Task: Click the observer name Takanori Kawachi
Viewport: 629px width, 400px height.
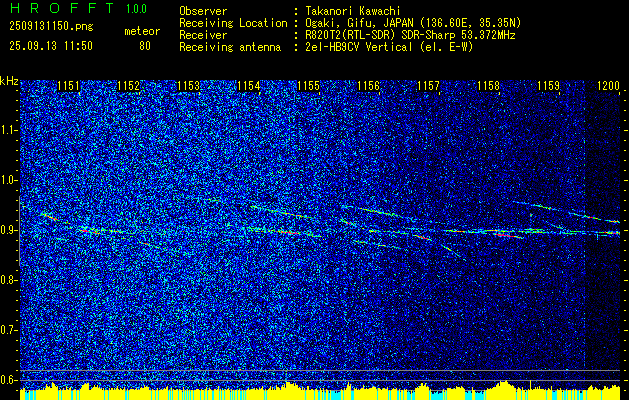Action: [x=352, y=11]
